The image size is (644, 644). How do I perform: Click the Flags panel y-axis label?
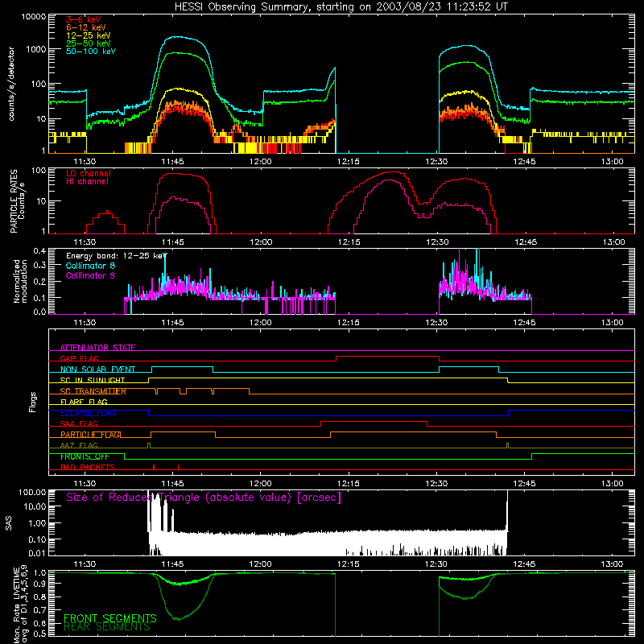[x=32, y=402]
